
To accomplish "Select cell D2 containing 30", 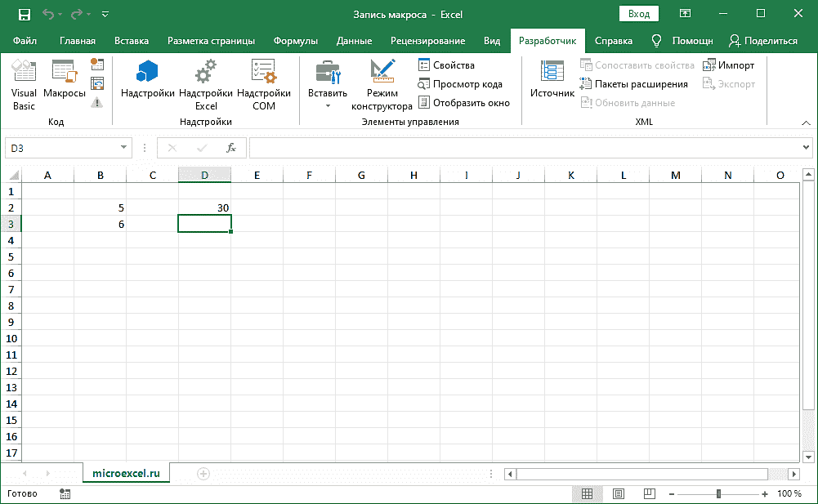I will [204, 207].
